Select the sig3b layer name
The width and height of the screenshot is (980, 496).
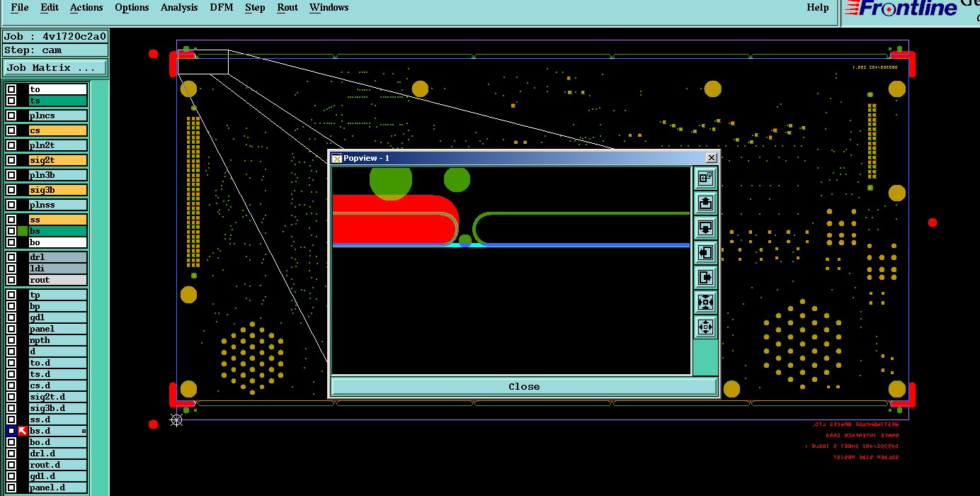point(57,190)
